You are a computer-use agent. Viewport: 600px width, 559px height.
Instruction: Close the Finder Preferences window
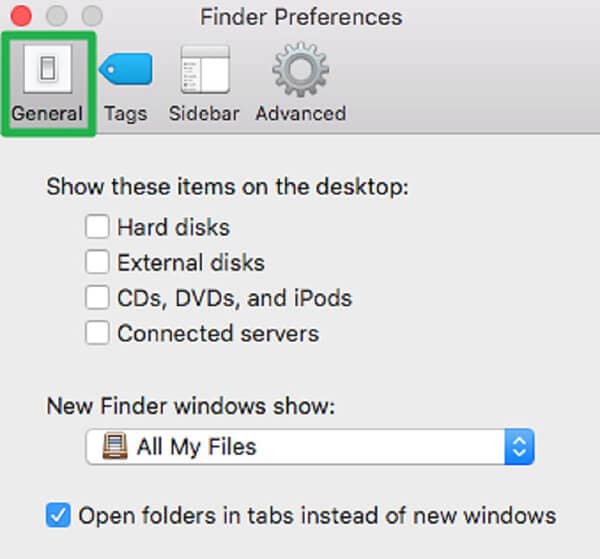pos(20,17)
